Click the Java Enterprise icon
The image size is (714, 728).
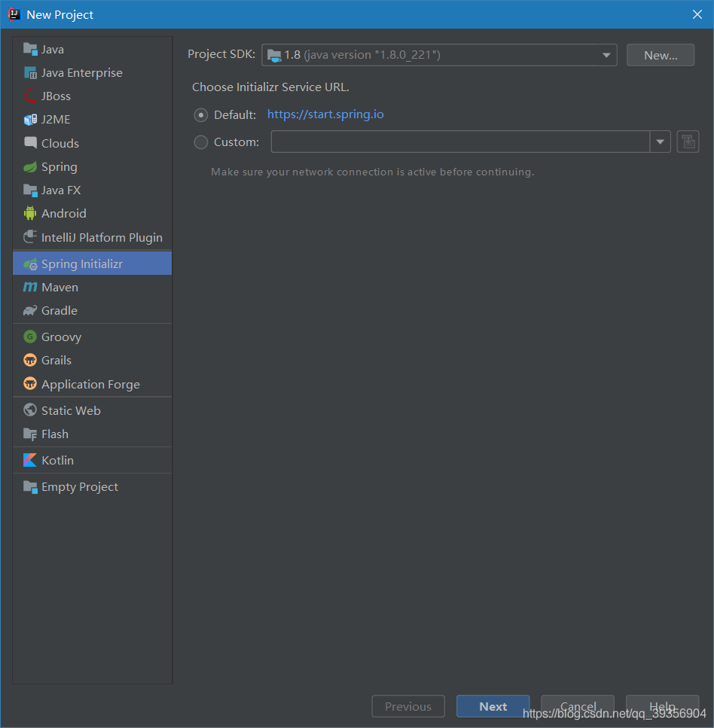coord(30,72)
